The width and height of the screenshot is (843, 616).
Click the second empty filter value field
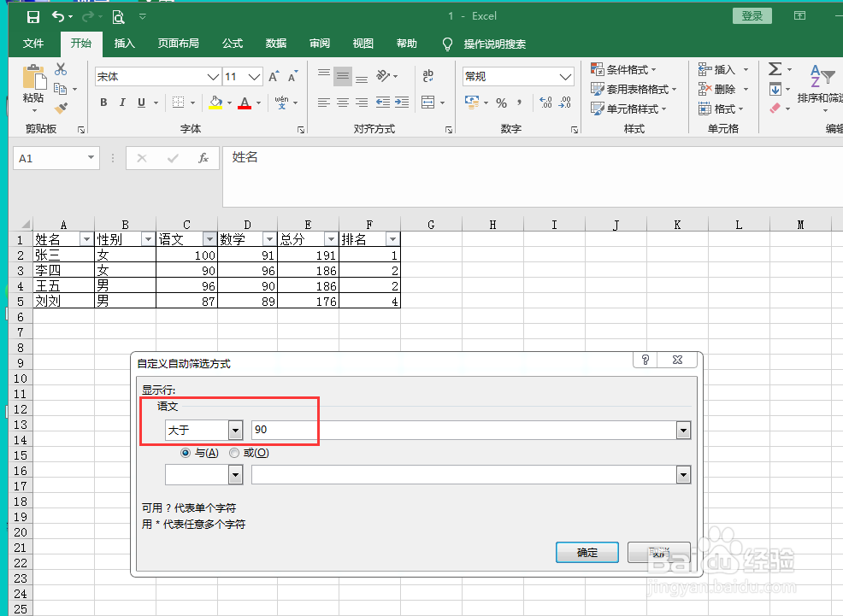(464, 475)
